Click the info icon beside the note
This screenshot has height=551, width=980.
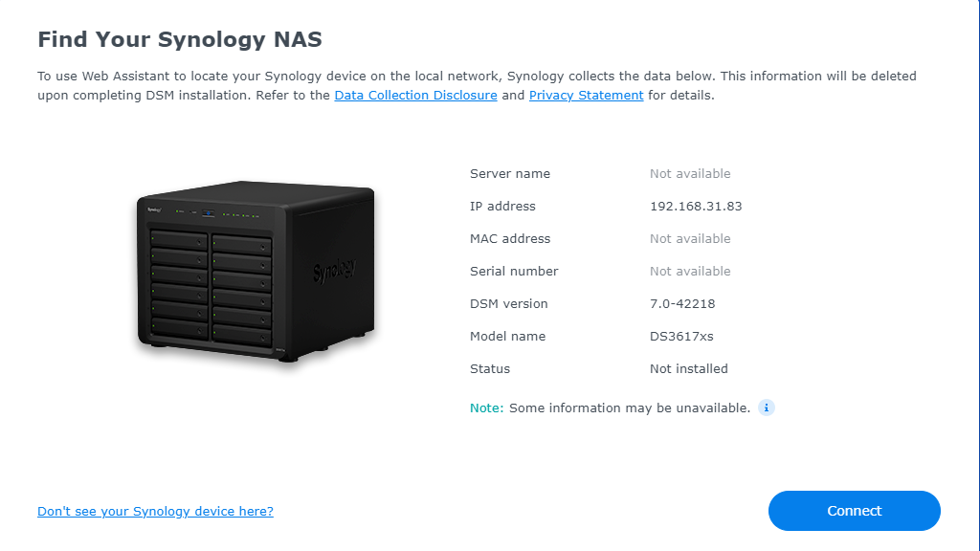(766, 408)
